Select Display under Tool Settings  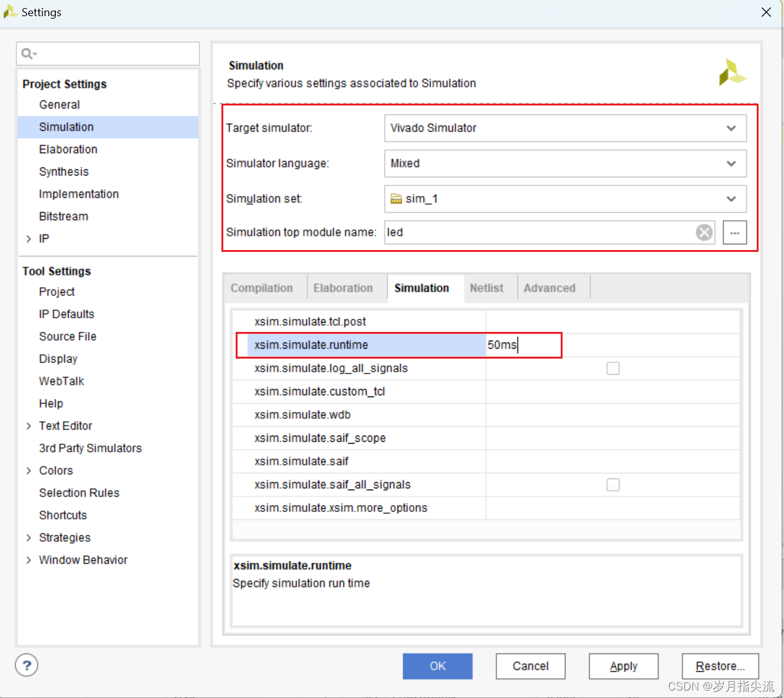58,359
